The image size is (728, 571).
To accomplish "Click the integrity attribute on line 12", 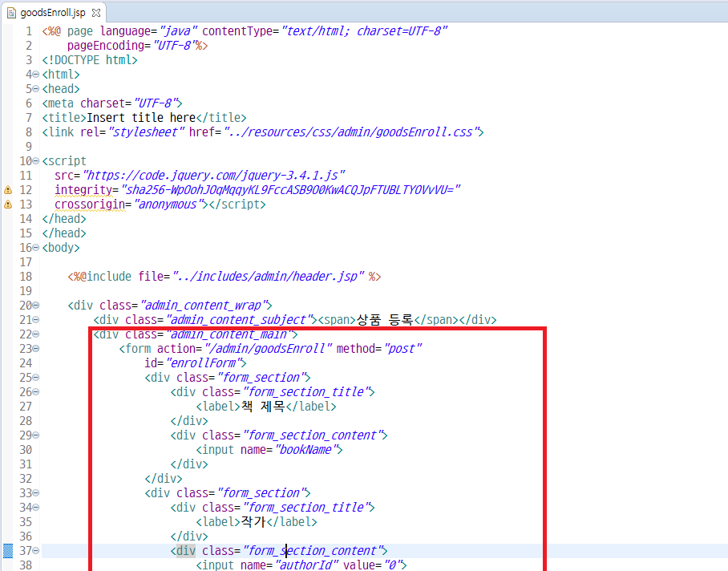I will (x=83, y=190).
